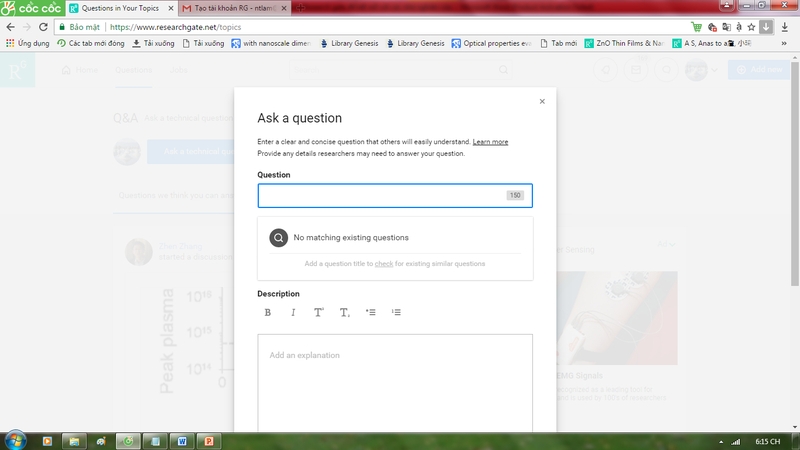Switch to the Gmail Tạo tài khoản RG tab

coord(235,8)
